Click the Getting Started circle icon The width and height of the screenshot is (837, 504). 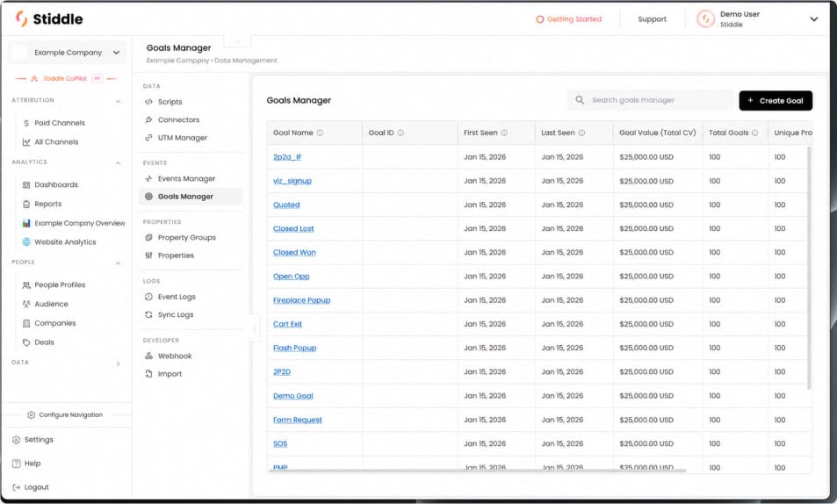point(539,19)
